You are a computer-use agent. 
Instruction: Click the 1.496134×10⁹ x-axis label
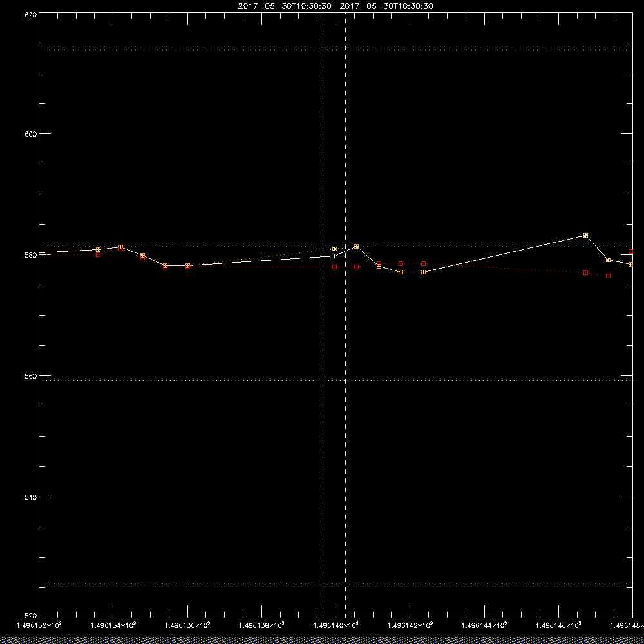(113, 625)
